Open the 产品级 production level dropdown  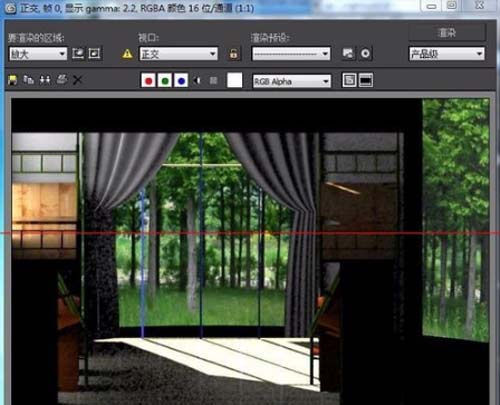447,54
